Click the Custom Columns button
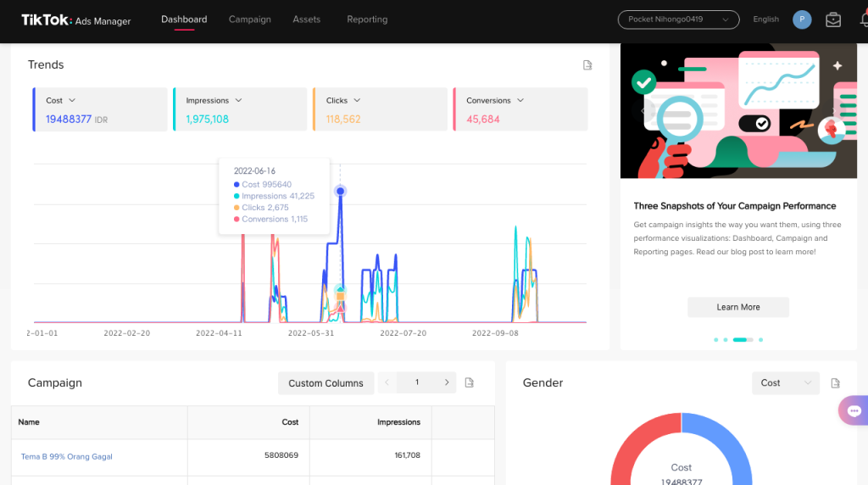868x485 pixels. point(325,383)
